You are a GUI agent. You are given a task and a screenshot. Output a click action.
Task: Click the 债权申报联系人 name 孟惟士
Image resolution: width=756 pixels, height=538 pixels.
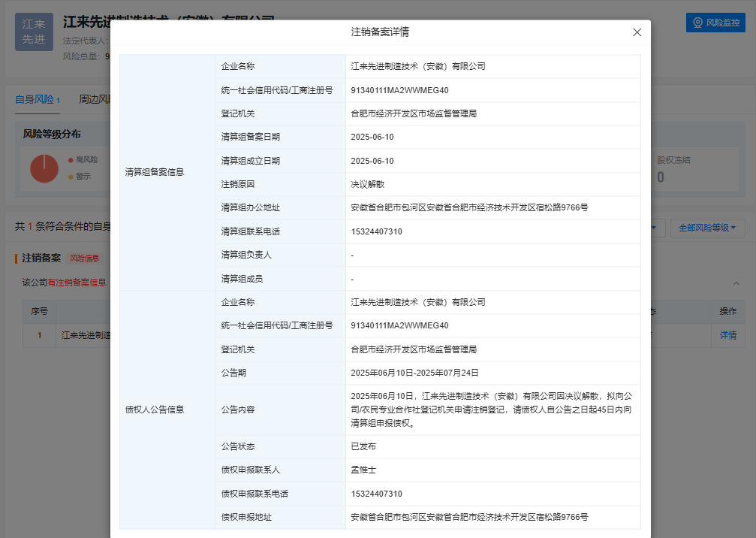(x=363, y=470)
